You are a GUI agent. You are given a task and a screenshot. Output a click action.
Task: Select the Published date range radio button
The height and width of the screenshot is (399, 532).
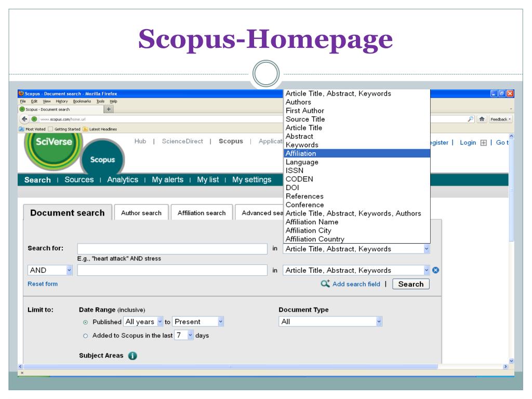86,322
